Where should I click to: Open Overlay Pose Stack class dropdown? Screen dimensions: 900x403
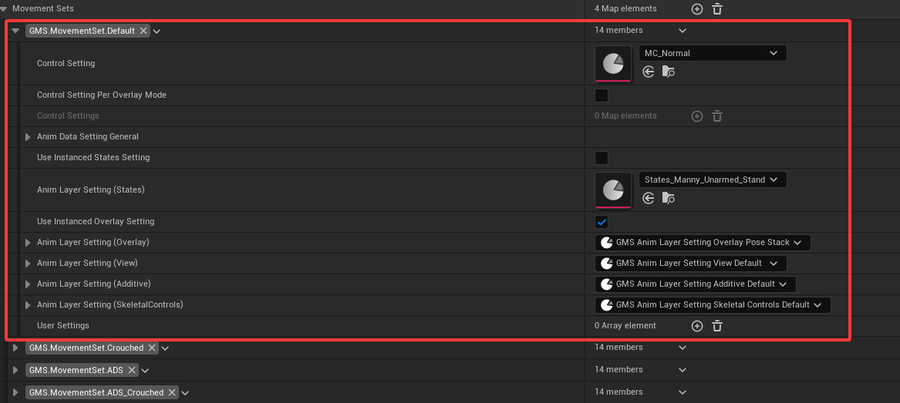point(703,243)
